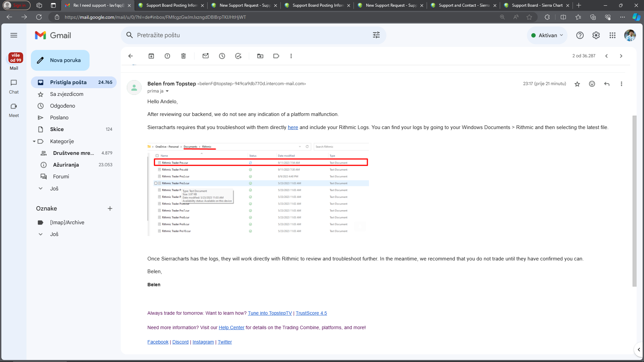Open the Aktivan status dropdown
The image size is (644, 362).
547,35
